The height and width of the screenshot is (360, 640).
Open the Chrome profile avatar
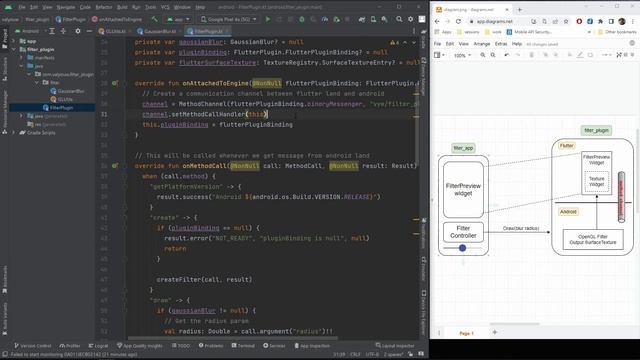coord(622,21)
